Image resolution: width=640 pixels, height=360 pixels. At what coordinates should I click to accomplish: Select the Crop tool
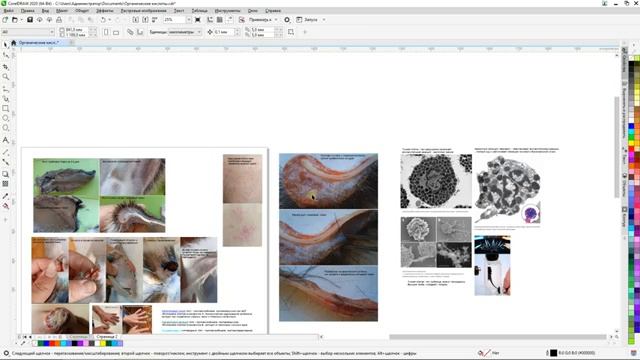[5, 66]
